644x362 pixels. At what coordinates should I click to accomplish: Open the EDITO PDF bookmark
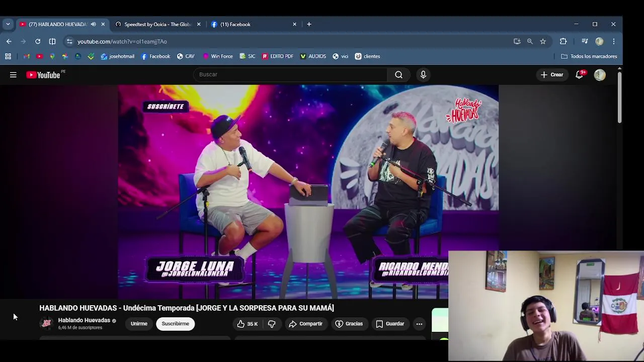[278, 56]
